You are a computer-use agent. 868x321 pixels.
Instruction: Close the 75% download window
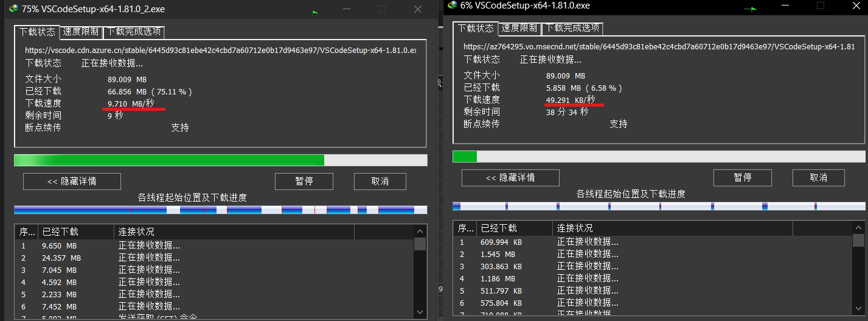417,9
